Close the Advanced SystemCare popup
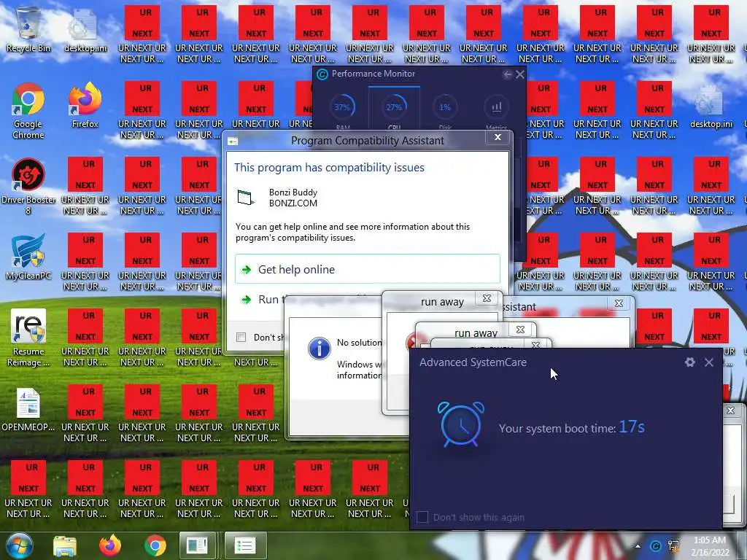Image resolution: width=747 pixels, height=560 pixels. [709, 362]
